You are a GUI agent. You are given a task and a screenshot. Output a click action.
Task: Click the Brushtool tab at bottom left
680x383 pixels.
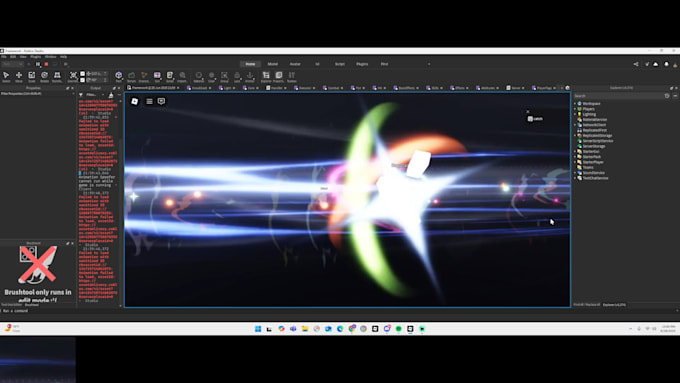click(32, 305)
